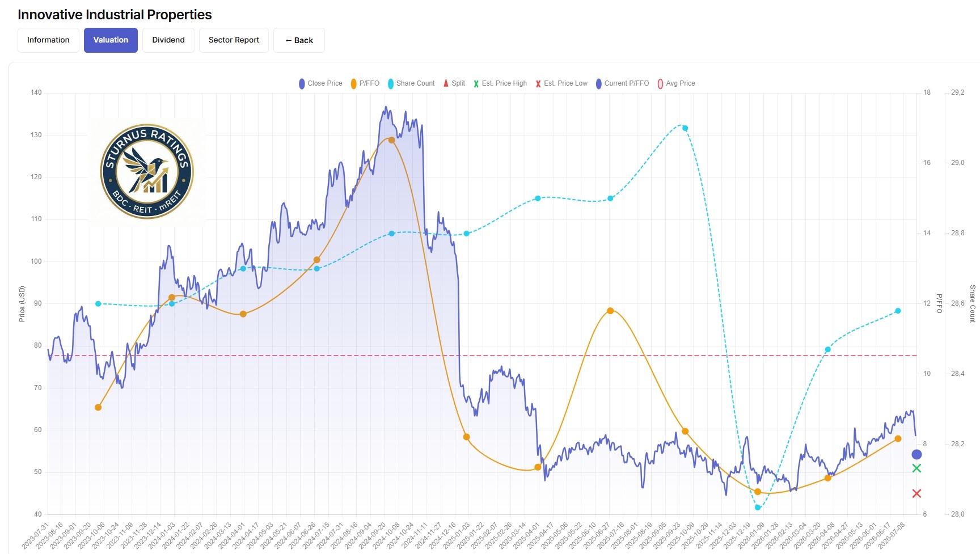Select the lowest cyan Share Count point

[x=758, y=508]
